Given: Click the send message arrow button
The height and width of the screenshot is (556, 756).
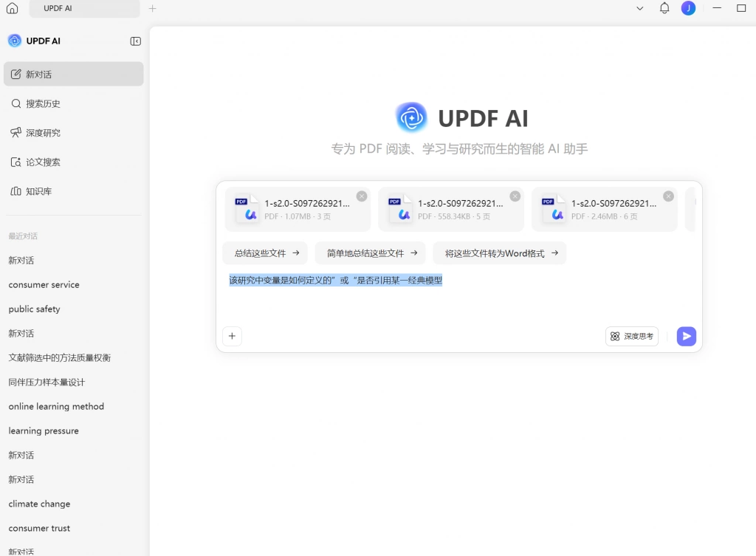Looking at the screenshot, I should click(686, 336).
